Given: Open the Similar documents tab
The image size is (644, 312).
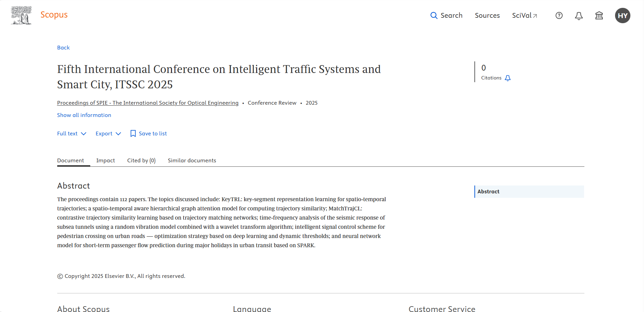Looking at the screenshot, I should coord(192,161).
